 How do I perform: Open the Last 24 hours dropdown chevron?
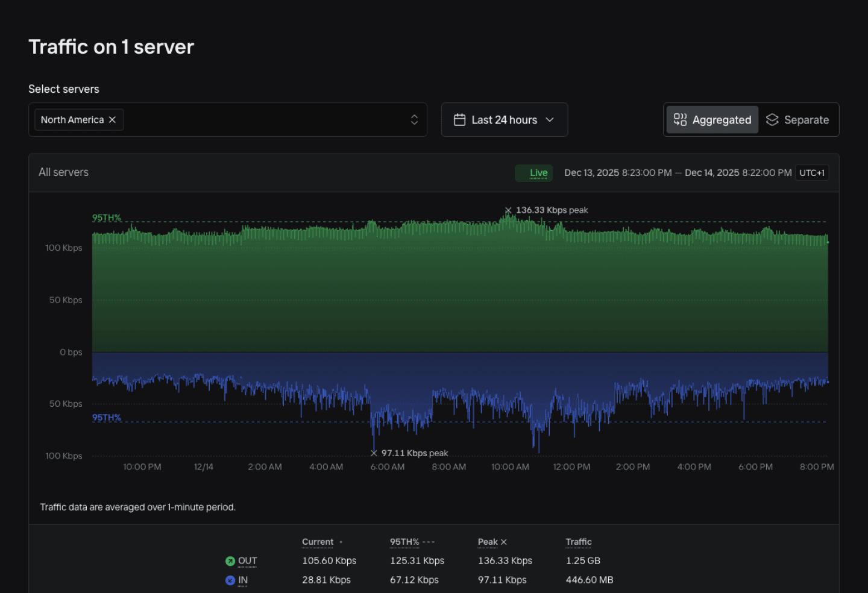click(x=550, y=120)
